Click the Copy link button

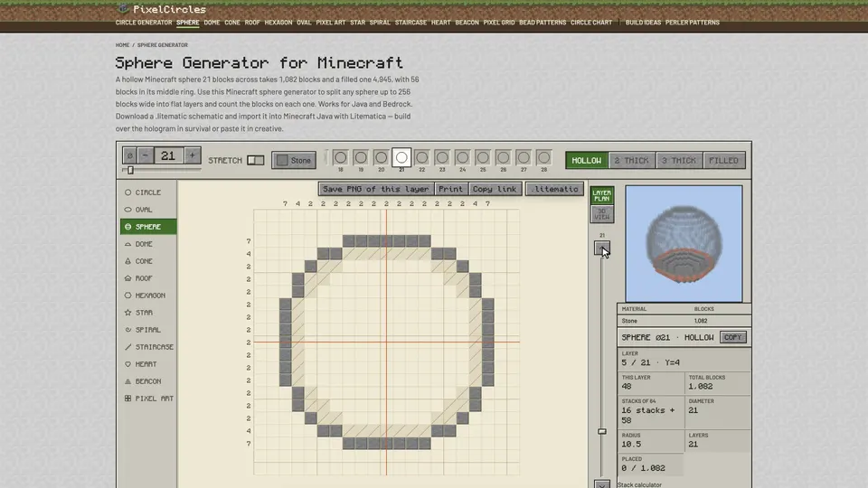click(495, 189)
